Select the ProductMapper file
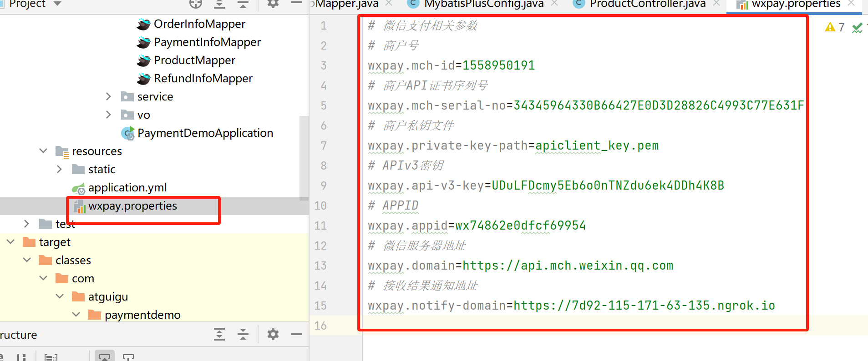The height and width of the screenshot is (361, 868). pos(194,60)
